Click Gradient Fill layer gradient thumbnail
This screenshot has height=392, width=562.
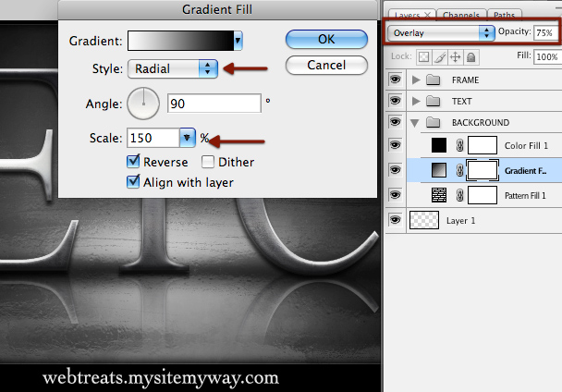(439, 170)
